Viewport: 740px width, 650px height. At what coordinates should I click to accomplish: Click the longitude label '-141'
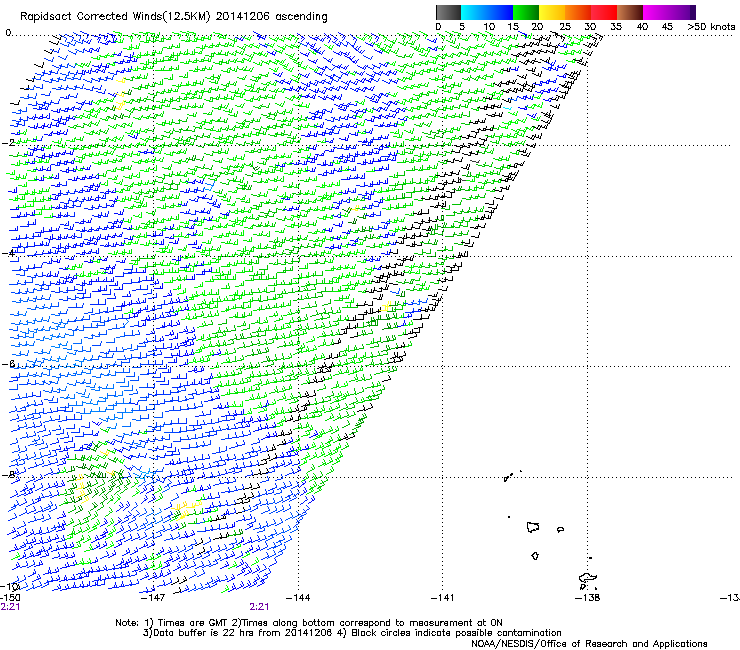[442, 598]
